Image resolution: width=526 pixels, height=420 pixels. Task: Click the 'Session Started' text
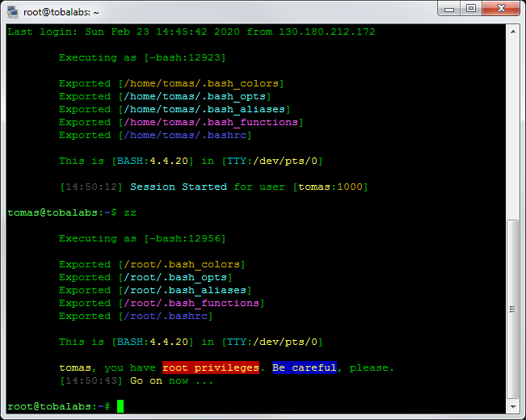tap(179, 187)
